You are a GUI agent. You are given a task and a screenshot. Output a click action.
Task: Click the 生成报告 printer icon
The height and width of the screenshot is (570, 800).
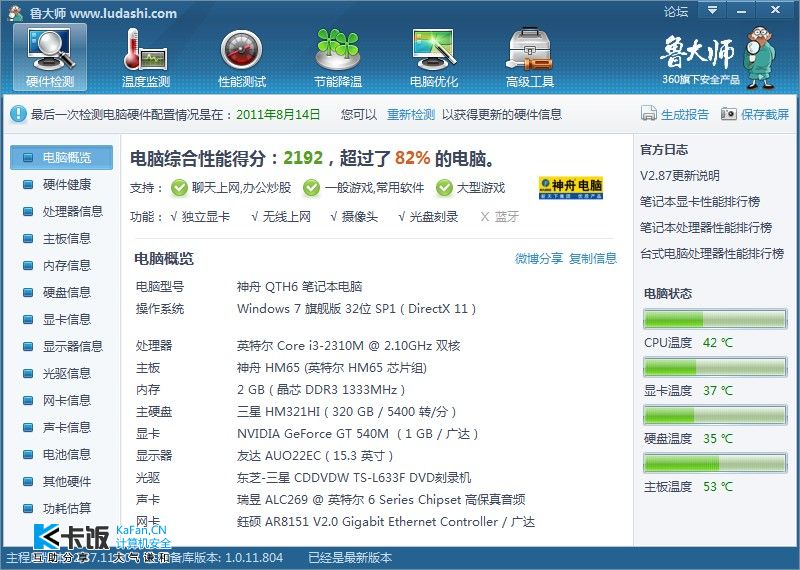[648, 113]
